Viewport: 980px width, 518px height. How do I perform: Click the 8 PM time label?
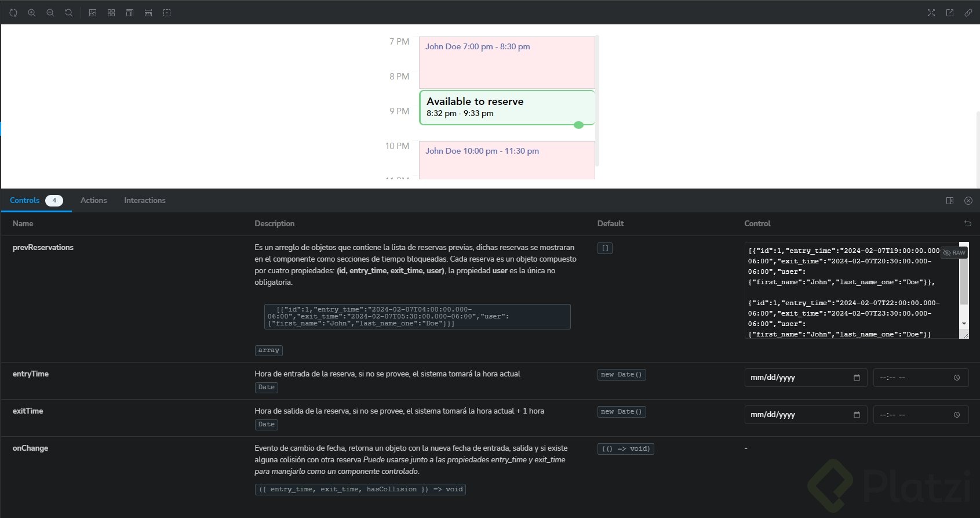coord(399,77)
